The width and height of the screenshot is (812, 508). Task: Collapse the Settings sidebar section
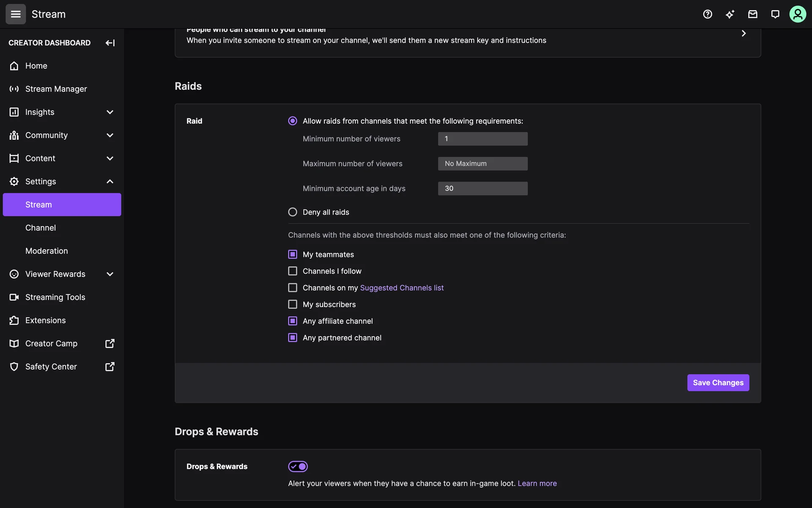point(110,182)
